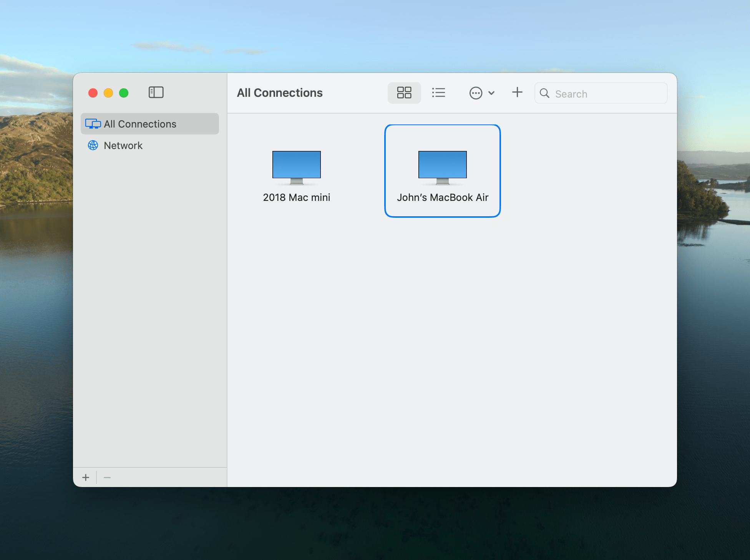Click the sidebar toggle button

click(156, 92)
